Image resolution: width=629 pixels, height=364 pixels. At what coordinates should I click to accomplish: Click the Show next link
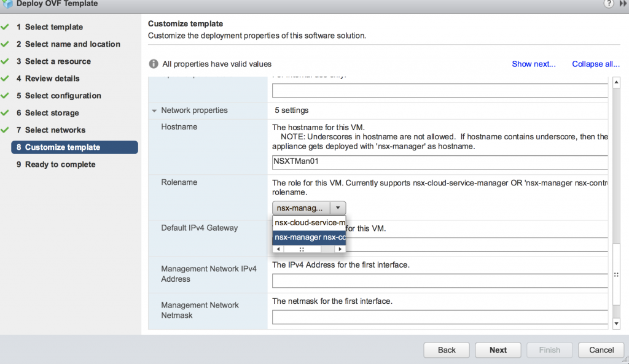coord(534,64)
